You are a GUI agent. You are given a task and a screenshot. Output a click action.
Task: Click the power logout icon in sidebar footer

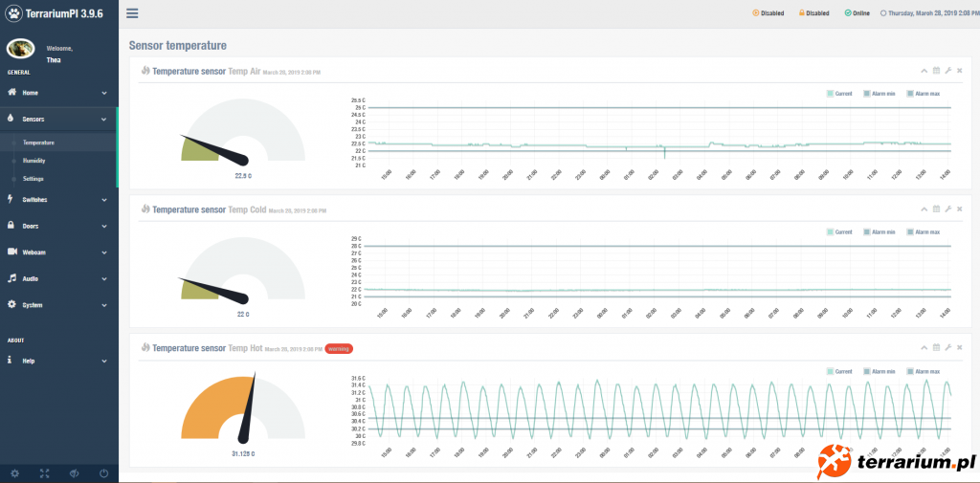[x=103, y=473]
